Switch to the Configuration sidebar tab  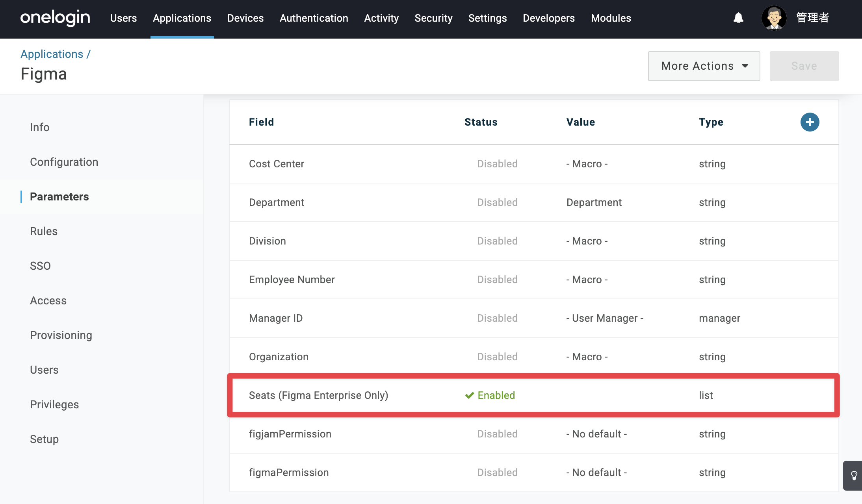64,162
